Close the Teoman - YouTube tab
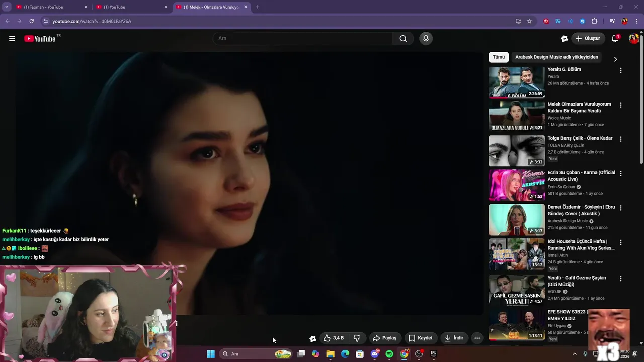Screen dimensions: 644x362 point(86,7)
